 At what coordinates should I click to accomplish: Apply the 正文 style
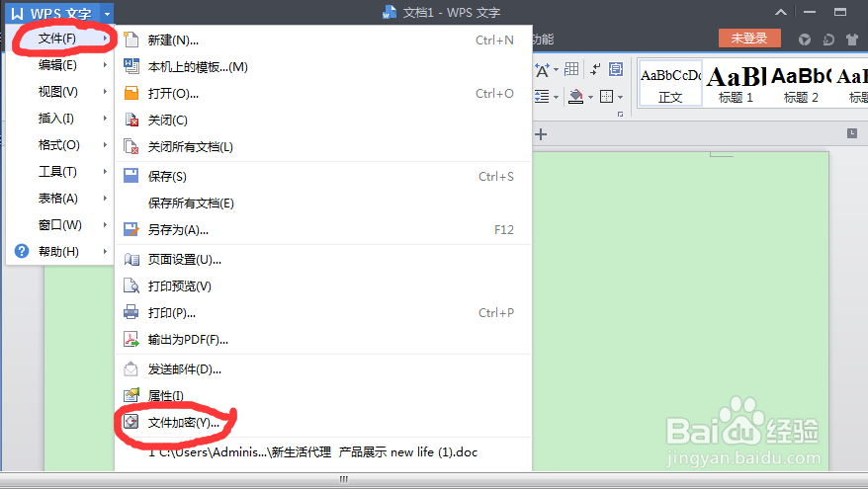click(x=670, y=83)
